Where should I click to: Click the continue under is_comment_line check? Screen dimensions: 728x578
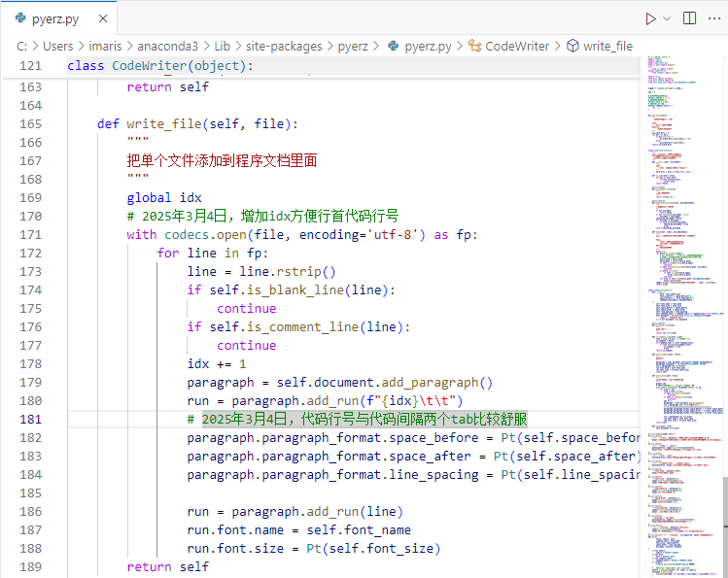click(x=246, y=346)
